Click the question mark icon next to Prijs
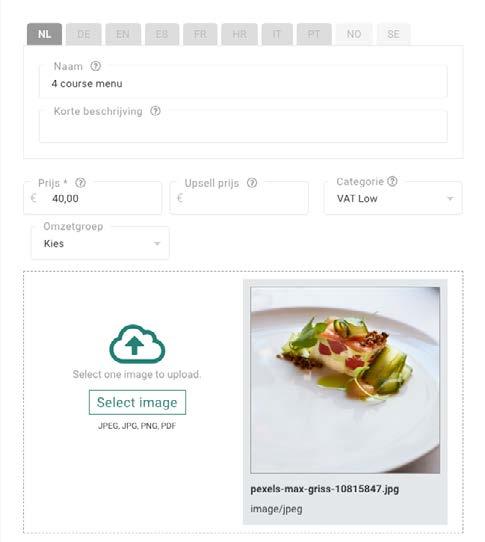 81,183
